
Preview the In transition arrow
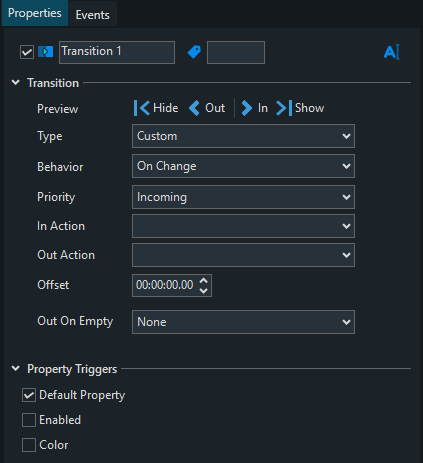tap(246, 108)
